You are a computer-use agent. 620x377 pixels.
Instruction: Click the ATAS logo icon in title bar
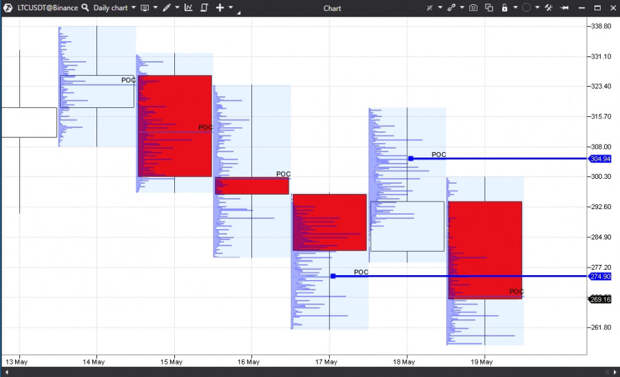(7, 8)
